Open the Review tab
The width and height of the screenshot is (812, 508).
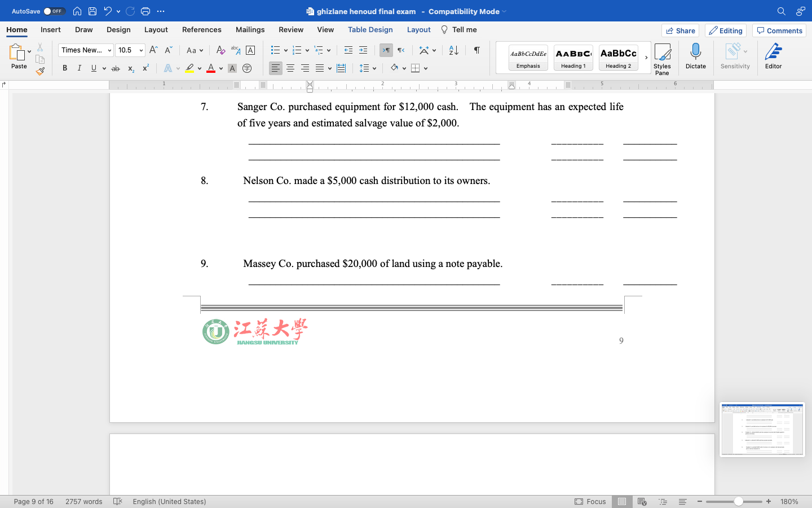pyautogui.click(x=291, y=30)
